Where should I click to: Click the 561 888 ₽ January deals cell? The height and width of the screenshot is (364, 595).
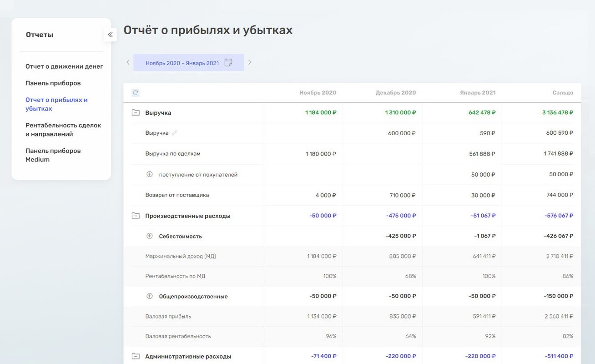tap(482, 154)
